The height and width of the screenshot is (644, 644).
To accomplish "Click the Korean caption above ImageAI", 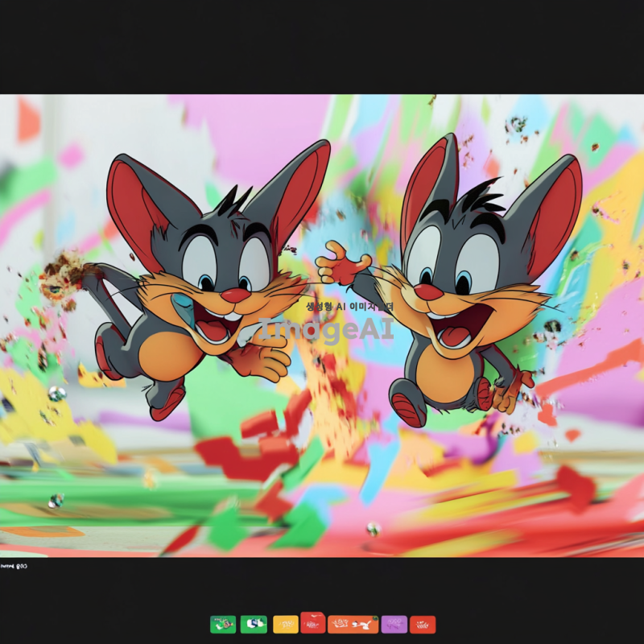I will pos(349,306).
